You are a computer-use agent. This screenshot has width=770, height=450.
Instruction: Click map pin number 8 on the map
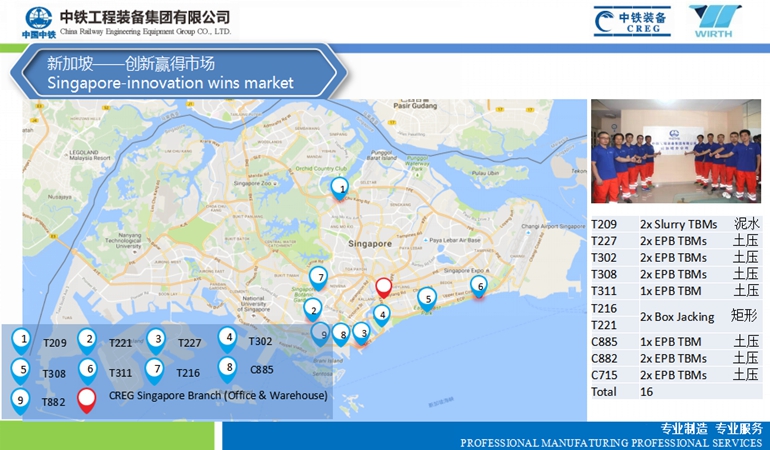pyautogui.click(x=341, y=335)
